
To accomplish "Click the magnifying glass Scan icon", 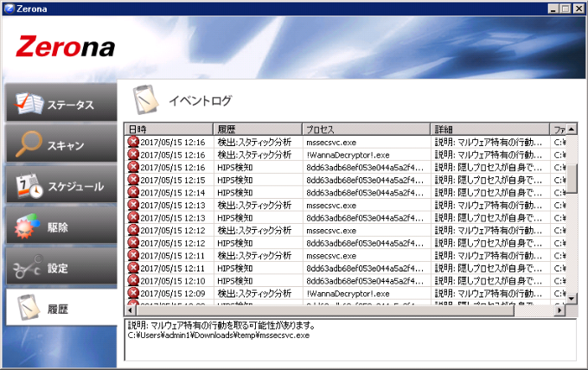I will (29, 144).
